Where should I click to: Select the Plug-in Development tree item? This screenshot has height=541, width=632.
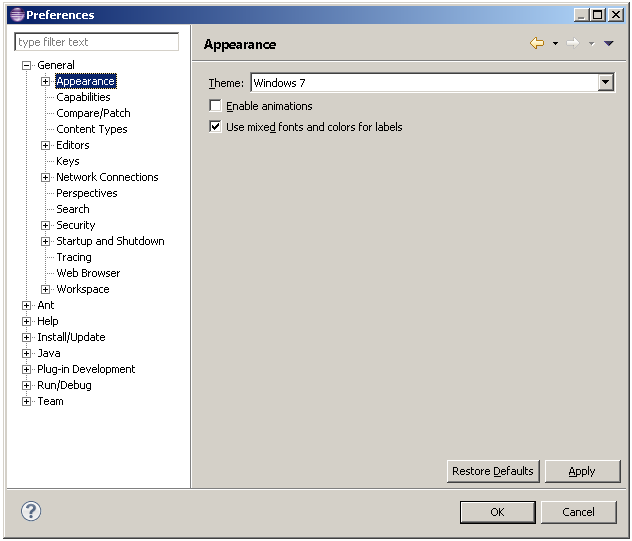coord(86,369)
